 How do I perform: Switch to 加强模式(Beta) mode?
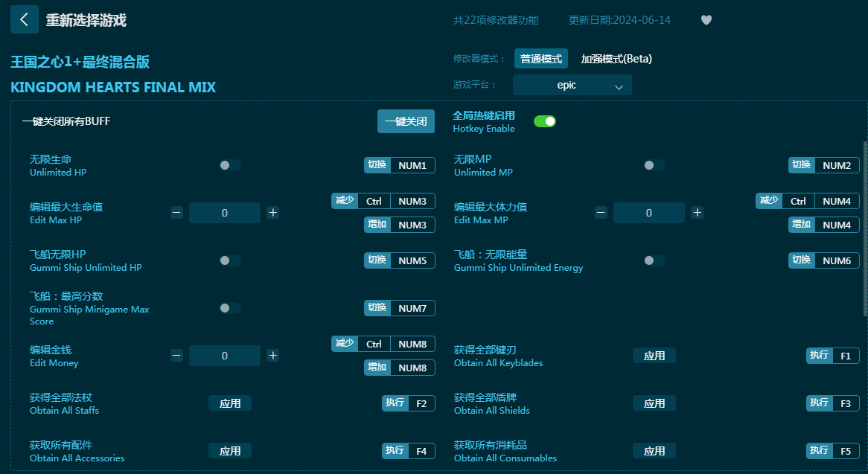[x=616, y=59]
